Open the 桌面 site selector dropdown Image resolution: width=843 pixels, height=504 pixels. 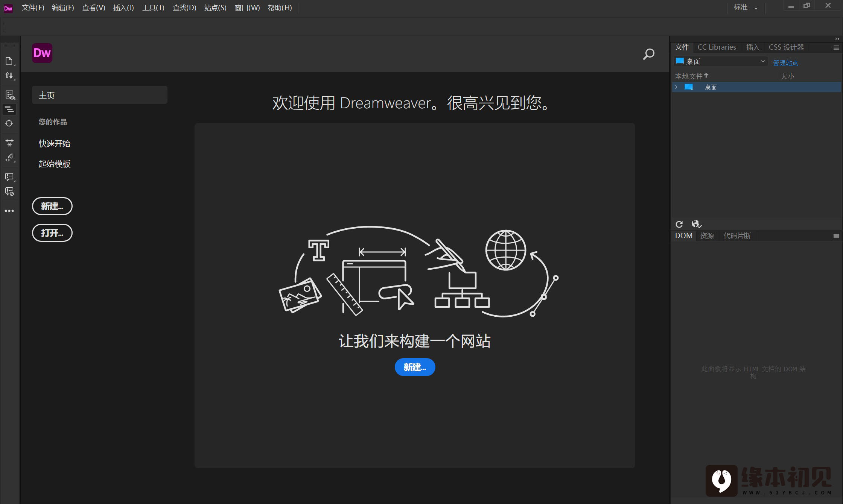721,61
